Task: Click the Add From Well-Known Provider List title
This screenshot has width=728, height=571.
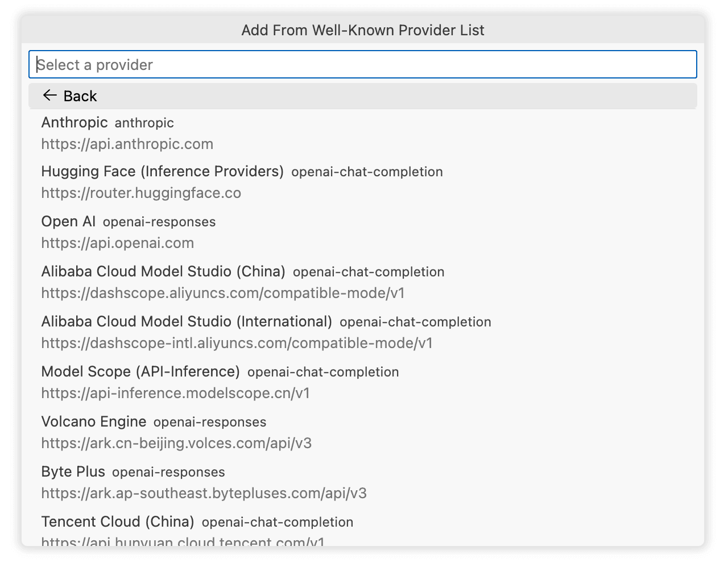Action: coord(363,30)
